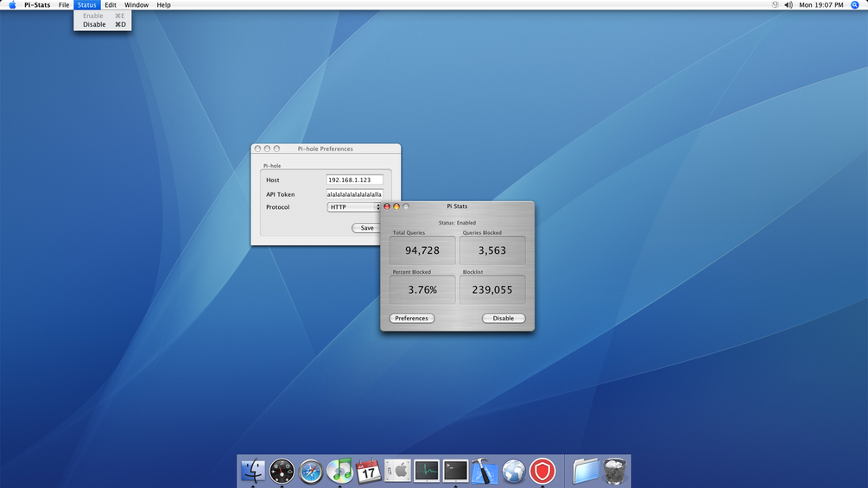Open the Pi-Stats application menu

pyautogui.click(x=37, y=5)
